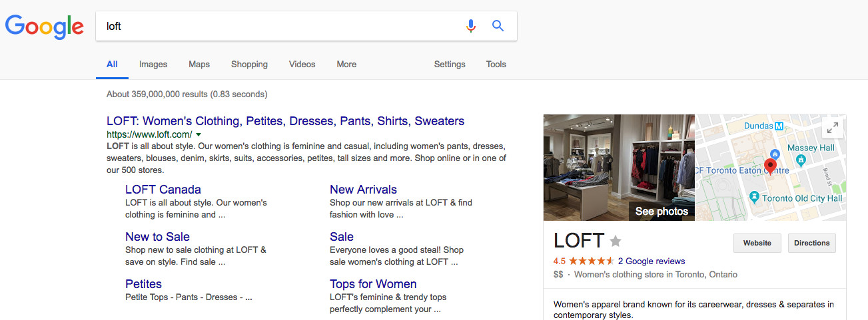Select the All results tab

(x=112, y=65)
